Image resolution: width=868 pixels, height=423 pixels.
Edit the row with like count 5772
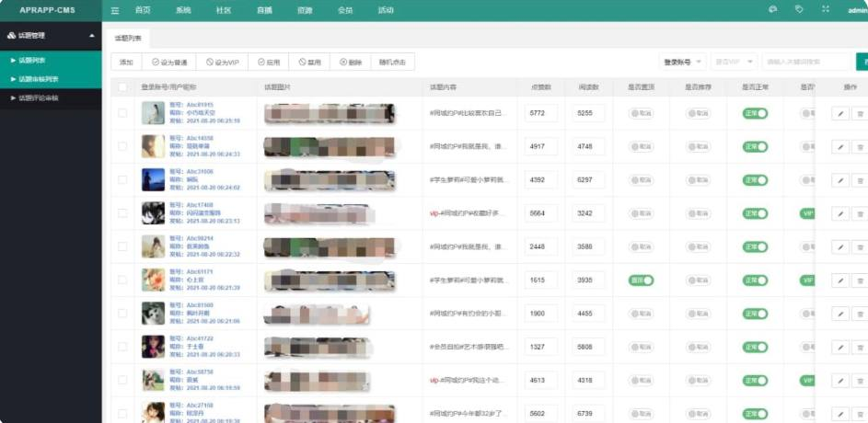pyautogui.click(x=840, y=113)
